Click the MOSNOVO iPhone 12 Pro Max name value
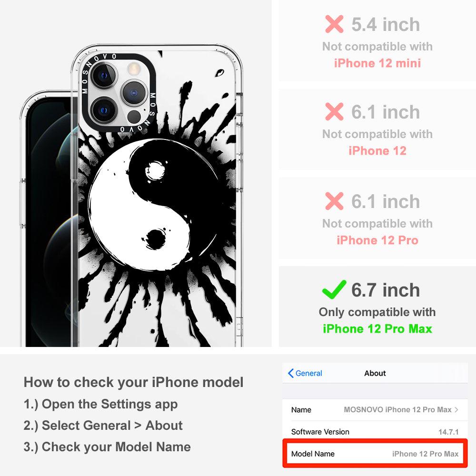 [397, 409]
